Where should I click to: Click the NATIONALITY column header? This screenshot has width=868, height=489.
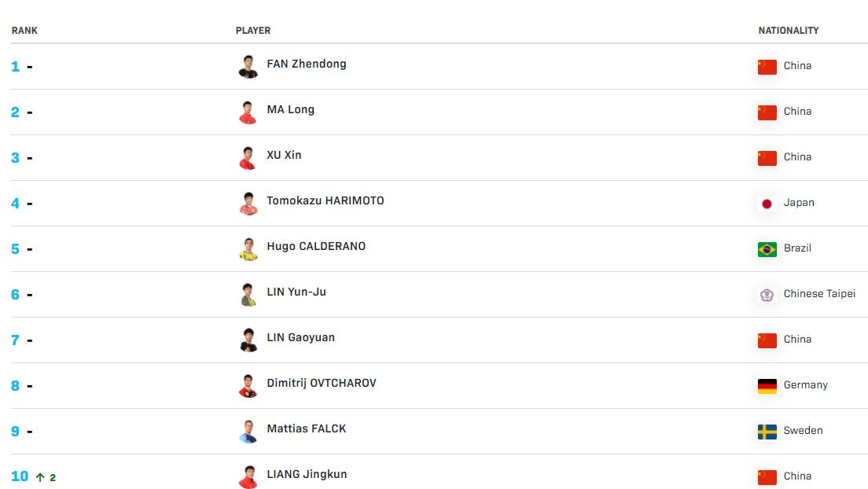[789, 31]
